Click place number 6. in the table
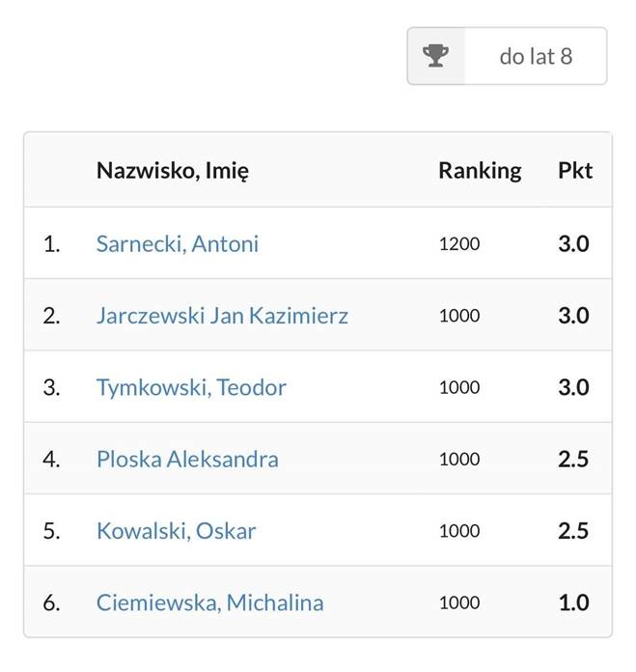The image size is (636, 672). (51, 603)
